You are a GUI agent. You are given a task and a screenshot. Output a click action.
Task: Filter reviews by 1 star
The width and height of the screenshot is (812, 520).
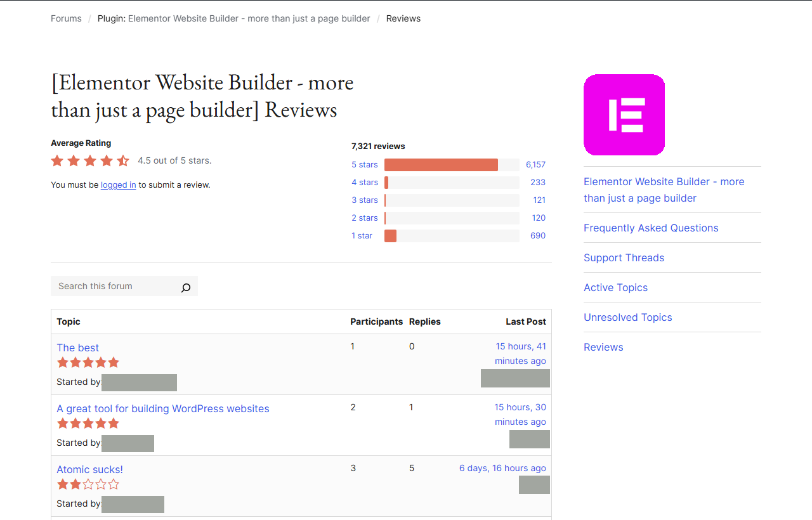(362, 235)
